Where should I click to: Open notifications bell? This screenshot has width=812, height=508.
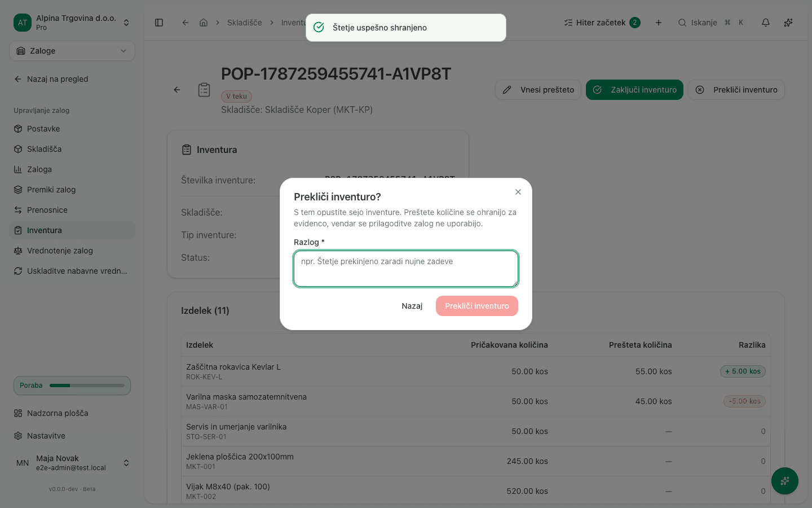coord(766,23)
